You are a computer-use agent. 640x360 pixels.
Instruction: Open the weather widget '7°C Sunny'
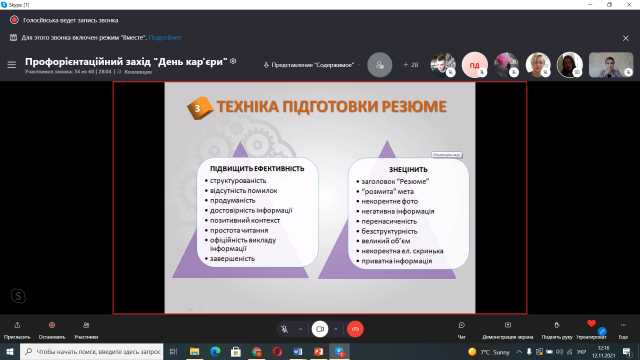pos(489,352)
